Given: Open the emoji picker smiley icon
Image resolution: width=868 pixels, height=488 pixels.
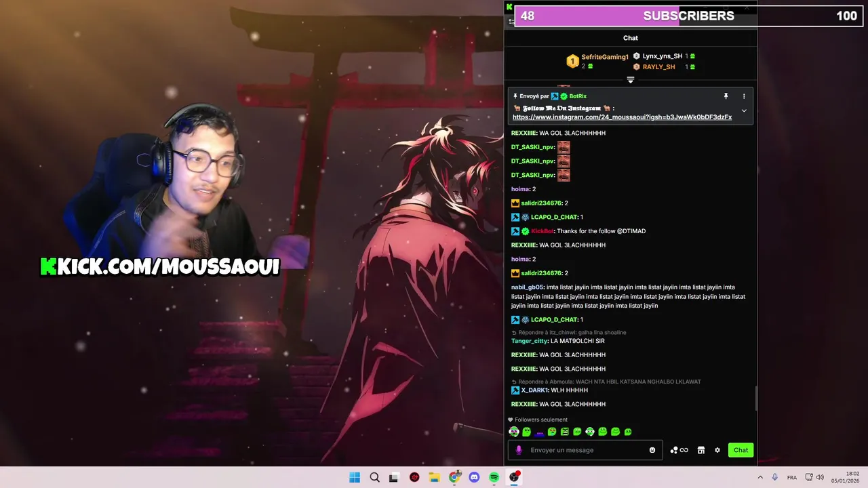Looking at the screenshot, I should pos(652,450).
